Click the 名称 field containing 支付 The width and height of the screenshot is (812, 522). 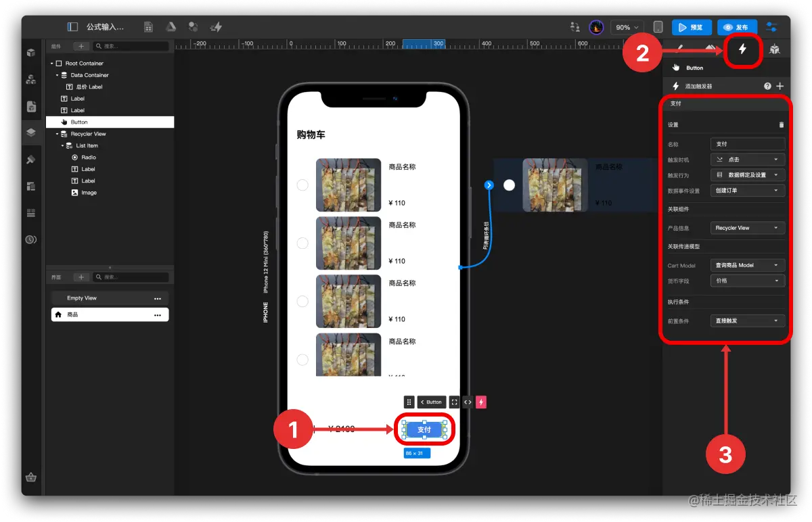coord(748,144)
